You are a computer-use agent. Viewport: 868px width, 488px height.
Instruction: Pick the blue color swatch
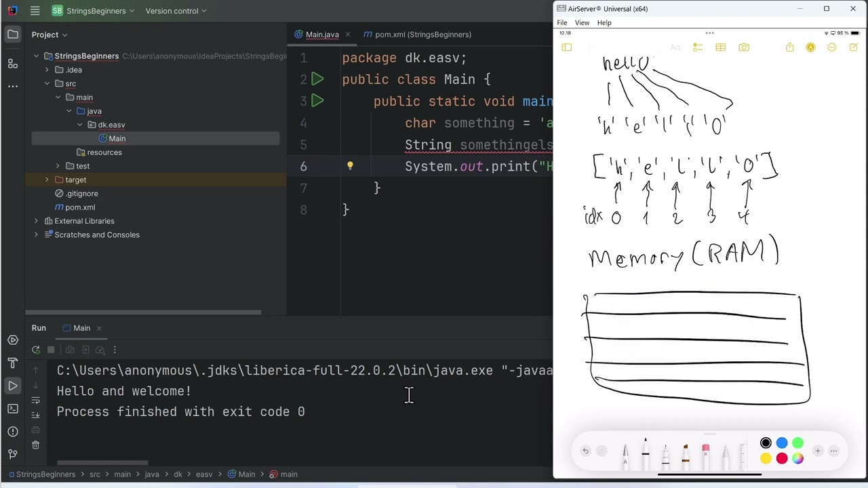782,443
